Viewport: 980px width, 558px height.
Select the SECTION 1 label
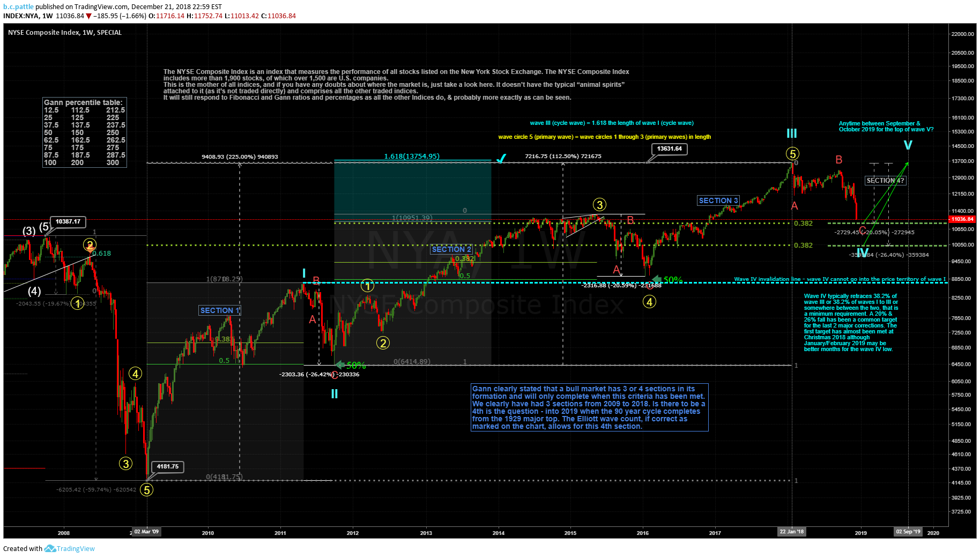[x=220, y=310]
